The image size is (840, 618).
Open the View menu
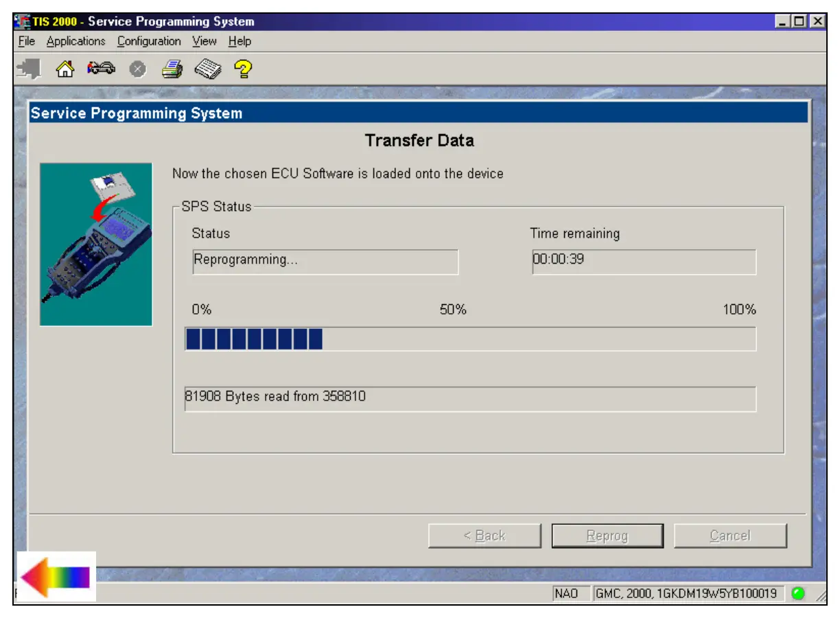pyautogui.click(x=205, y=41)
